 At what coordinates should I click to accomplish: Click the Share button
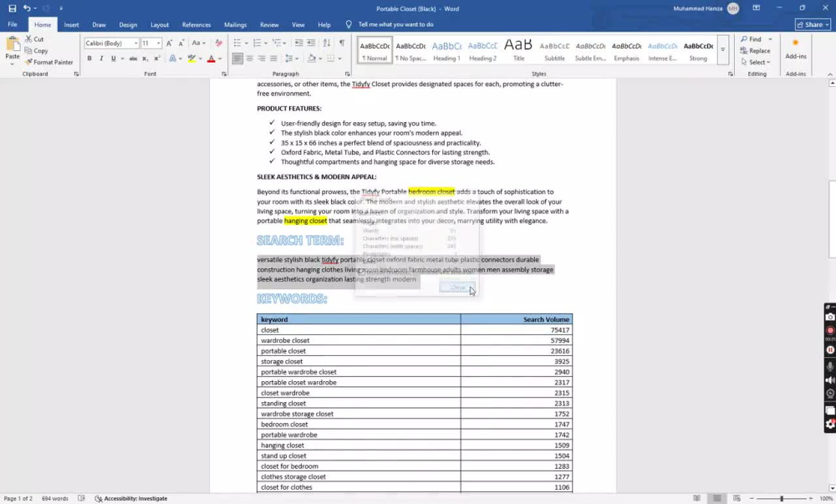point(813,24)
